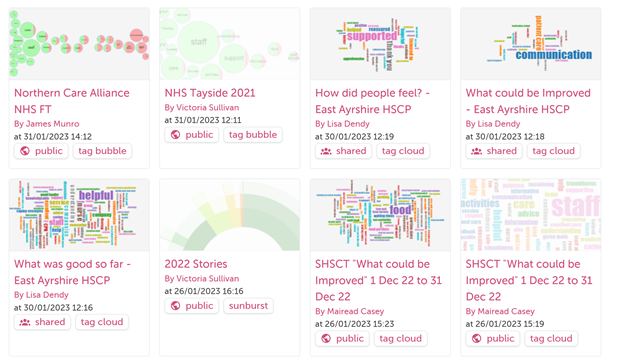Open Northern Care Alliance NHS FT title link

pyautogui.click(x=72, y=101)
